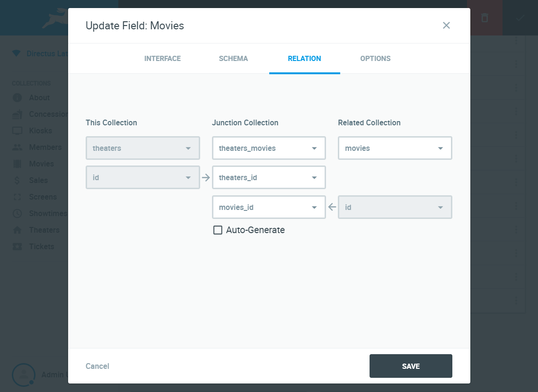This screenshot has width=538, height=392.
Task: Click the This Collection label
Action: click(111, 123)
